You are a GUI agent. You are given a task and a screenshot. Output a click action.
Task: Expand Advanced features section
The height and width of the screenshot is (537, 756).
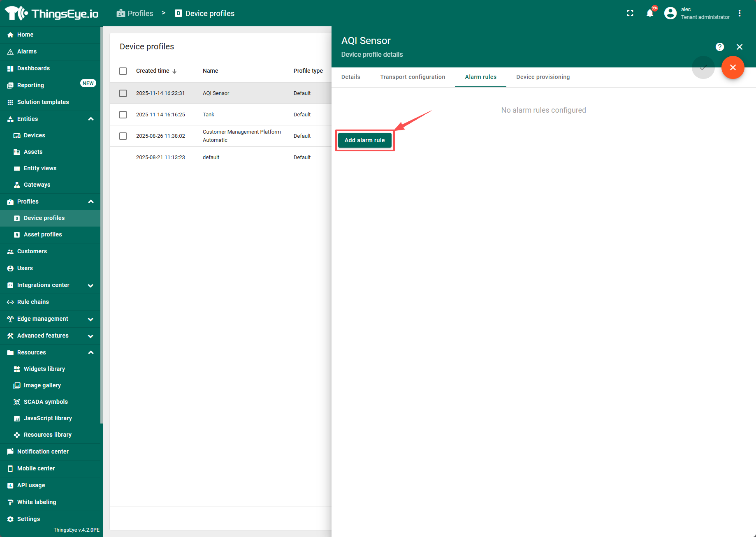coord(90,336)
